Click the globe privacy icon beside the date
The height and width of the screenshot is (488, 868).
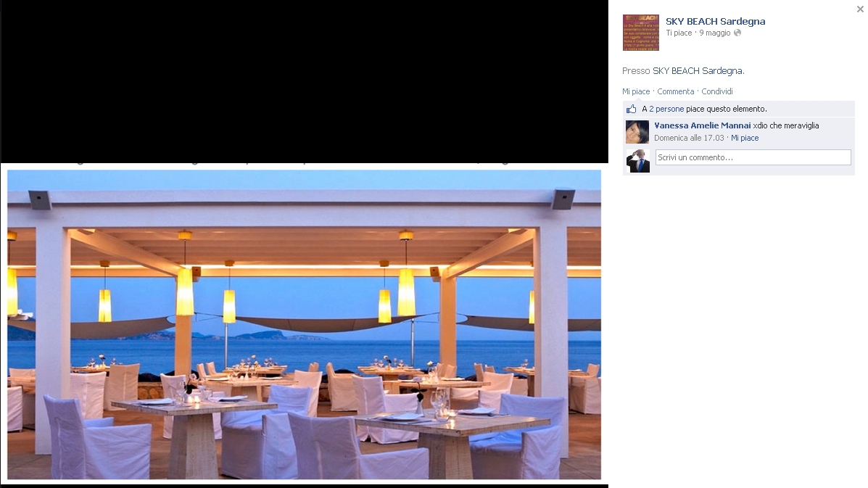[737, 33]
